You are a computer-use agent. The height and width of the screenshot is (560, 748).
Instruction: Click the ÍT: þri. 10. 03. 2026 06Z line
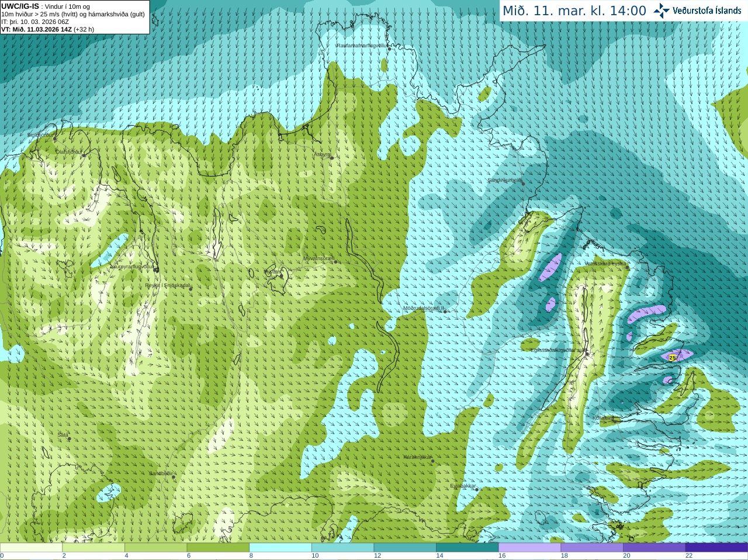tap(35, 22)
